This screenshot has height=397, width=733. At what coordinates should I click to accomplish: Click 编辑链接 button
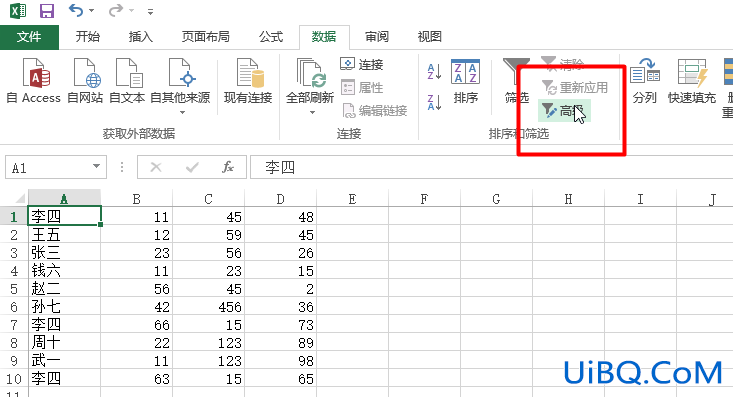coord(375,110)
